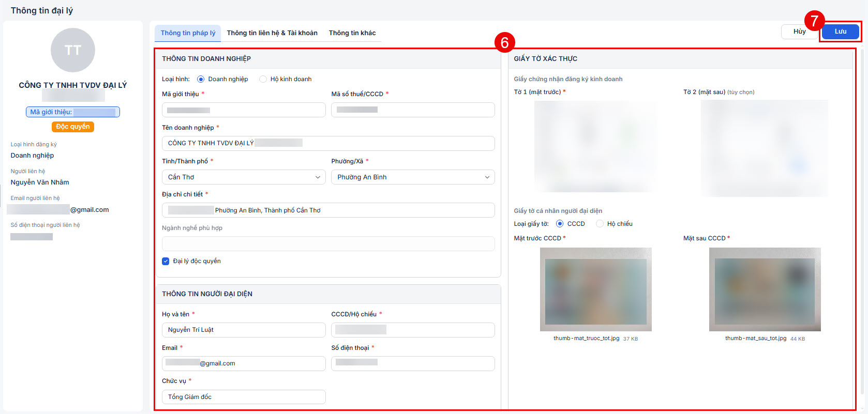
Task: Click business registration Tờ 1 image
Action: 595,146
